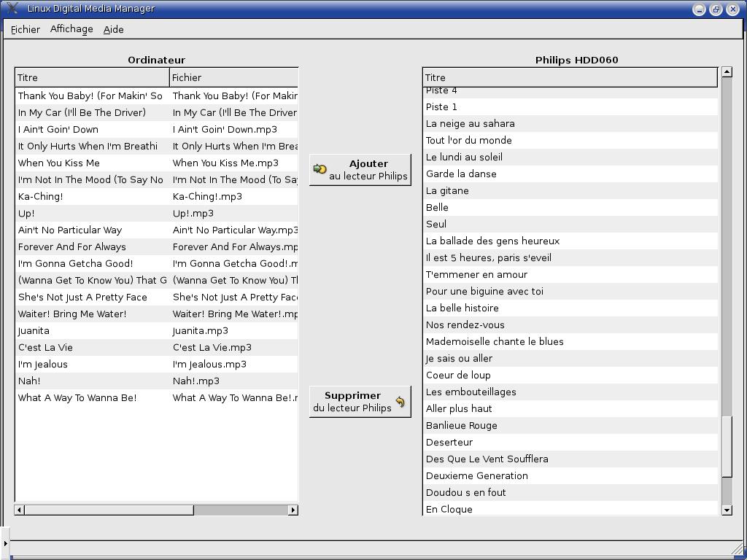This screenshot has width=747, height=560.
Task: Select Mademoiselle chante le blues track
Action: click(x=495, y=341)
